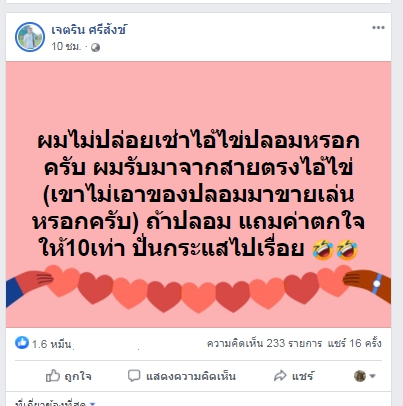Click the แชร์ share button text

click(303, 376)
